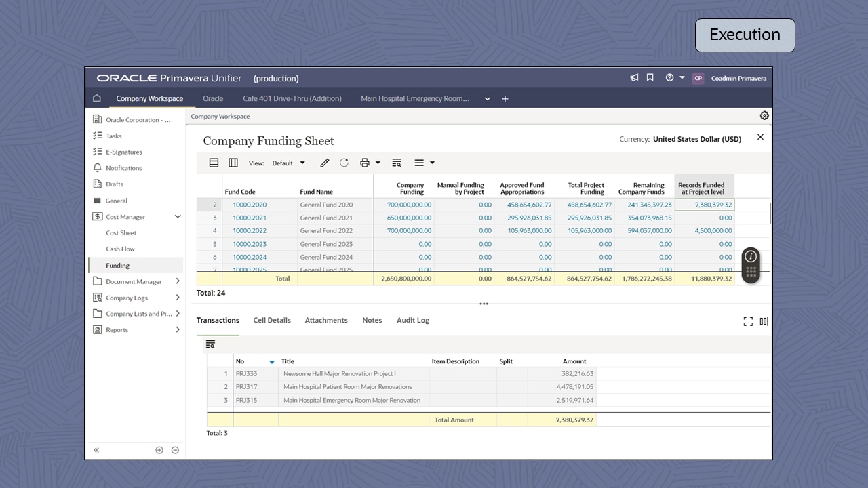
Task: Click the settings gear icon
Action: click(764, 116)
